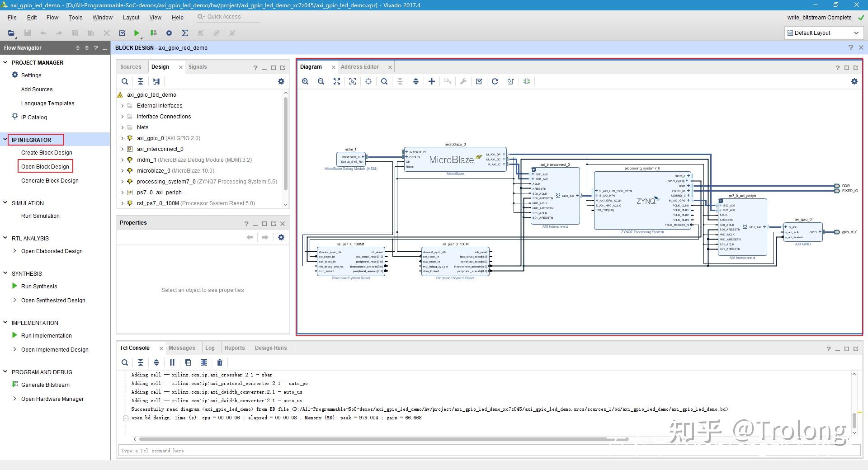
Task: Collapse the IP INTEGRATOR section
Action: 5,140
